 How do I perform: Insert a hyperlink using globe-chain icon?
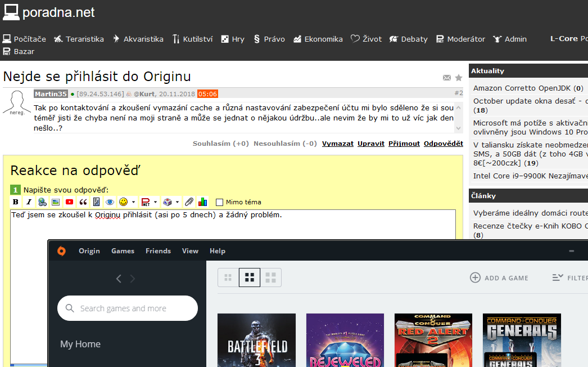[x=42, y=202]
